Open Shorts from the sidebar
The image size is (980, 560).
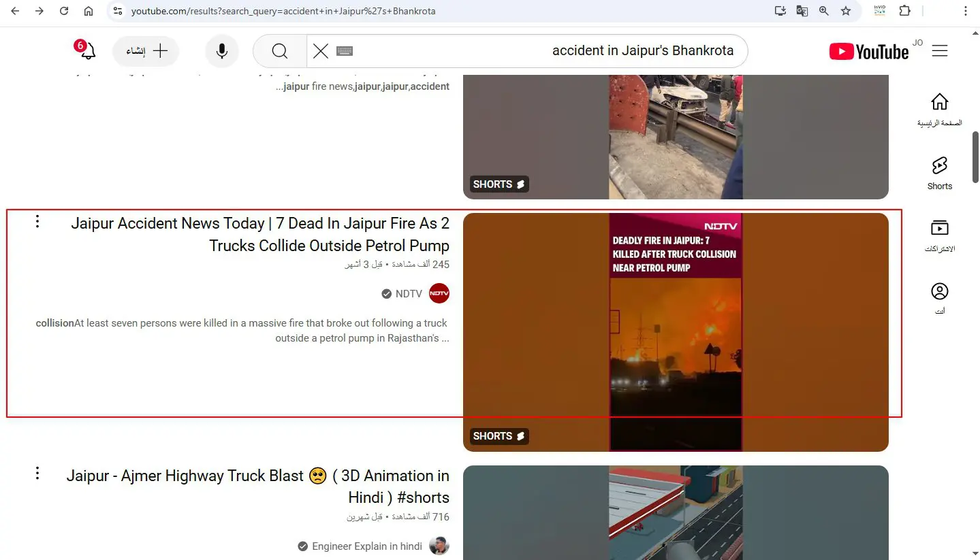pyautogui.click(x=940, y=173)
